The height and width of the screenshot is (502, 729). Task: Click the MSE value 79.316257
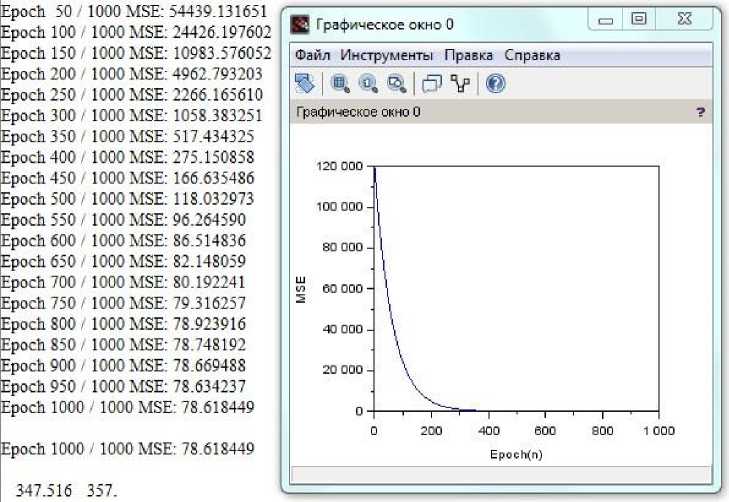click(209, 303)
